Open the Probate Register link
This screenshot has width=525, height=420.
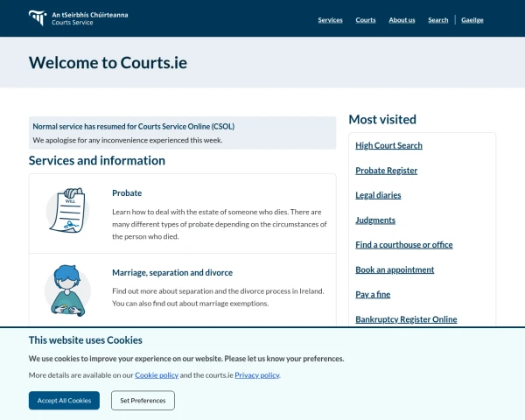(387, 170)
